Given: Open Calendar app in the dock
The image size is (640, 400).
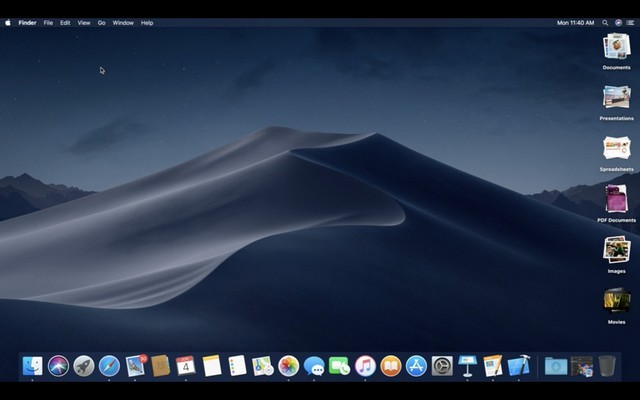Looking at the screenshot, I should pos(186,366).
